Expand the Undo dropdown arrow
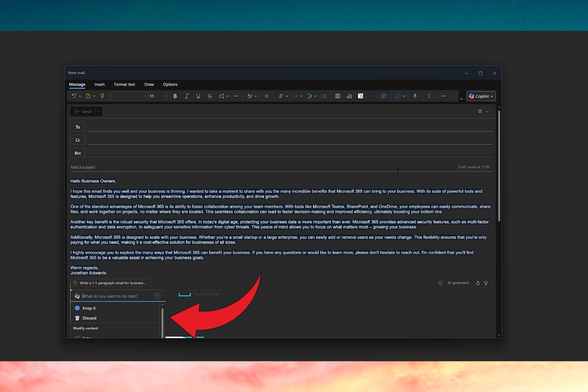Viewport: 588px width, 392px height. [80, 96]
